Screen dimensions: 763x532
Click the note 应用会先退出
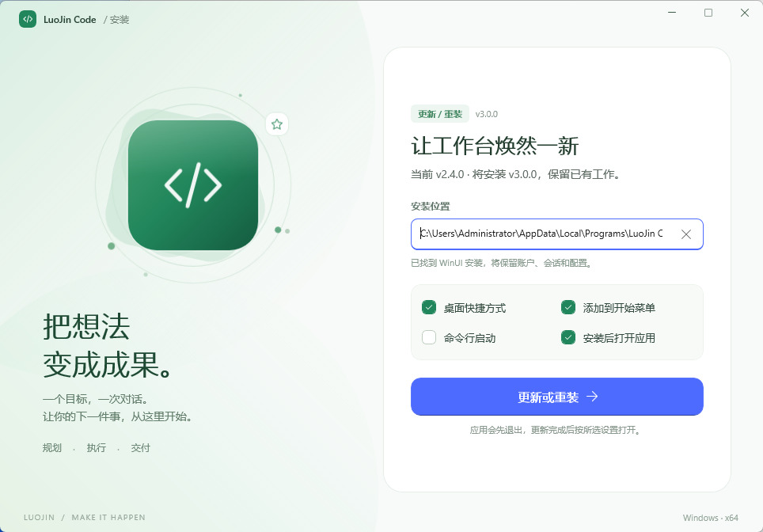pos(497,430)
